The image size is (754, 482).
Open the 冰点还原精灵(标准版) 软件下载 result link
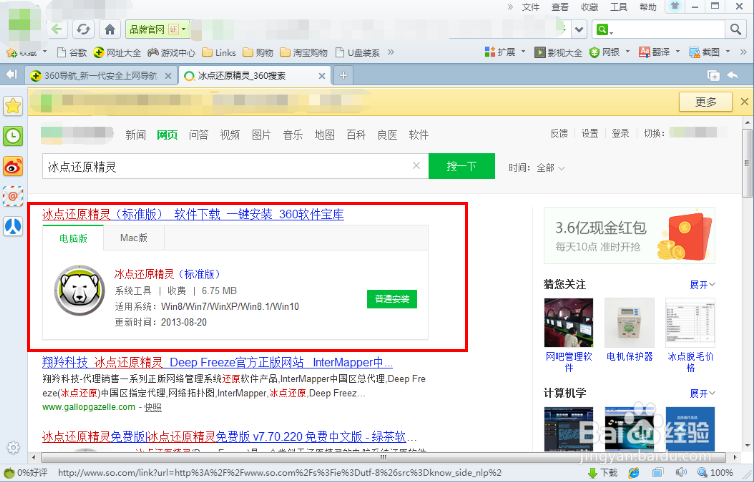tap(193, 214)
